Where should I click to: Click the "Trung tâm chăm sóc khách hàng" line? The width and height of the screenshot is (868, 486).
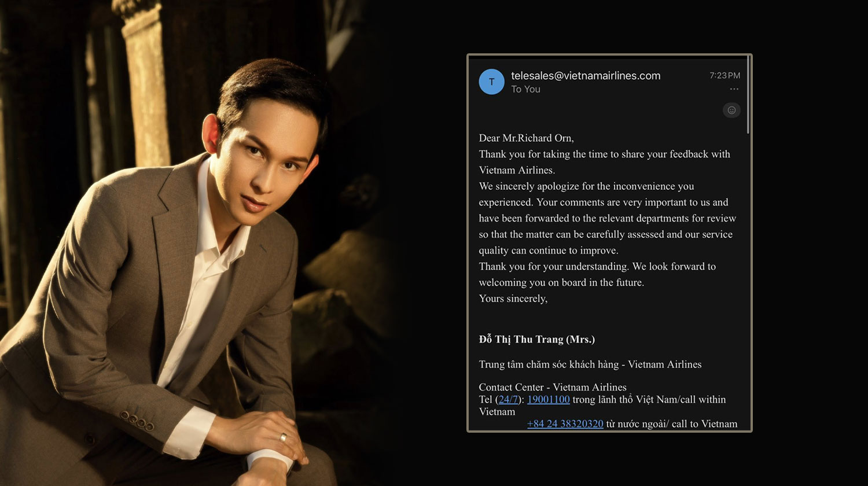pos(590,364)
